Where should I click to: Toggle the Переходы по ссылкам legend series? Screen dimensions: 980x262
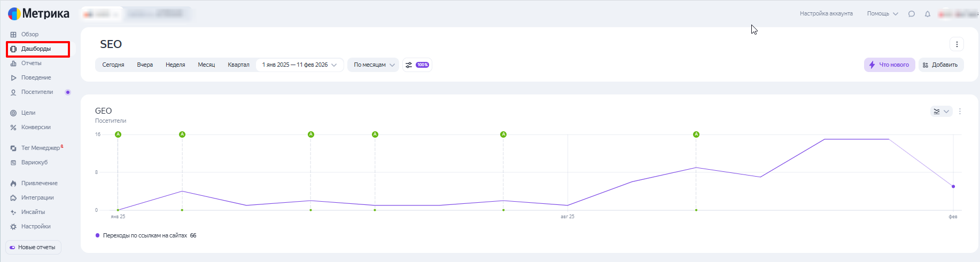coord(144,235)
